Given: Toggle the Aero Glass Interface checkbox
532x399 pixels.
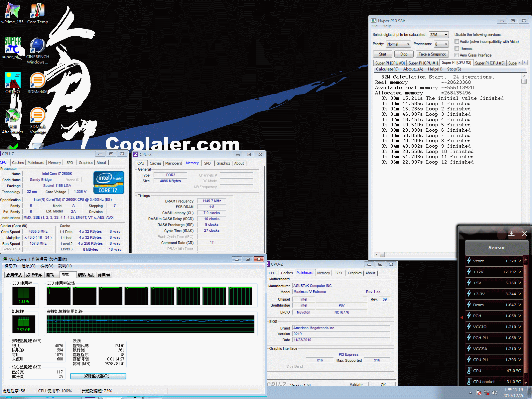Looking at the screenshot, I should tap(457, 55).
